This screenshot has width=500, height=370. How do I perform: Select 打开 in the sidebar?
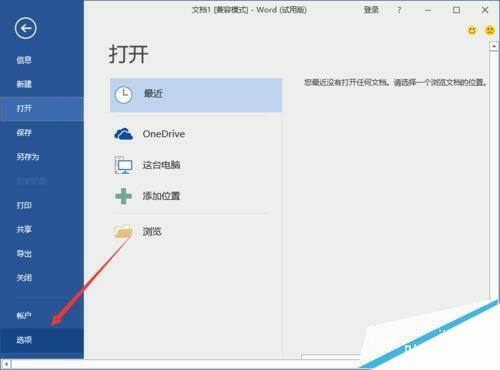[42, 109]
